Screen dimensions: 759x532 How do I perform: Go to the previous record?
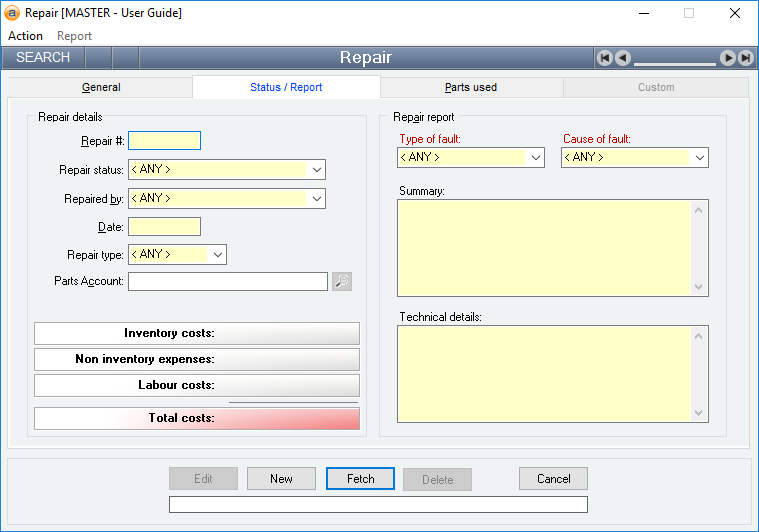(x=622, y=58)
